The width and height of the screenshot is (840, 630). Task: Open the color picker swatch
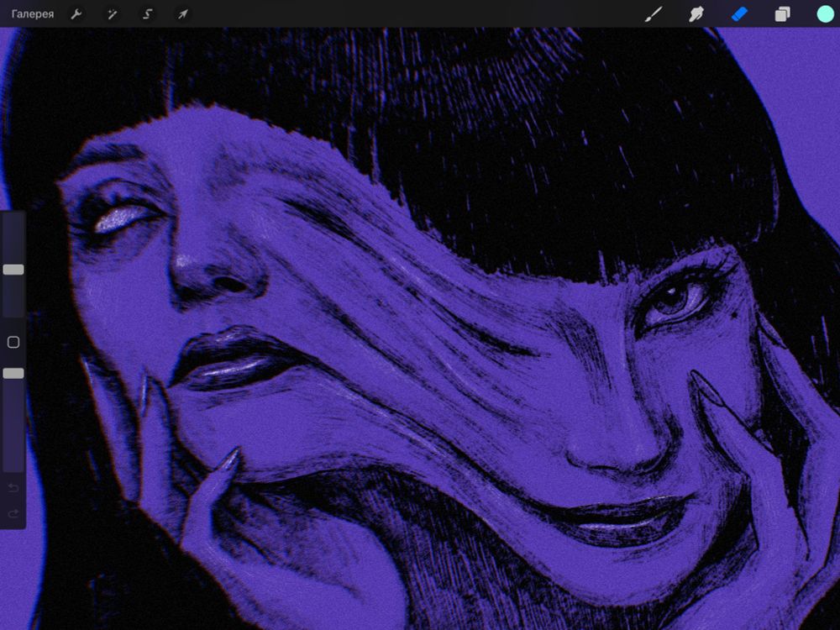[825, 14]
